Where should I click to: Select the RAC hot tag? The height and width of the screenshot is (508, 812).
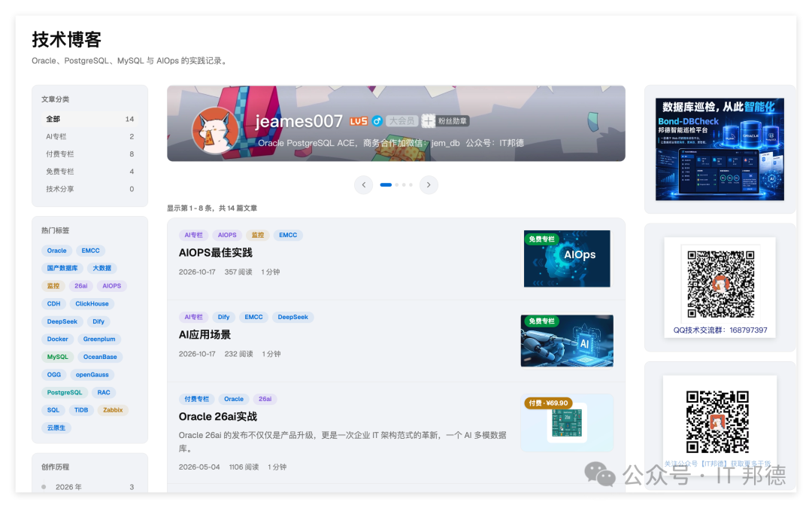(x=104, y=392)
